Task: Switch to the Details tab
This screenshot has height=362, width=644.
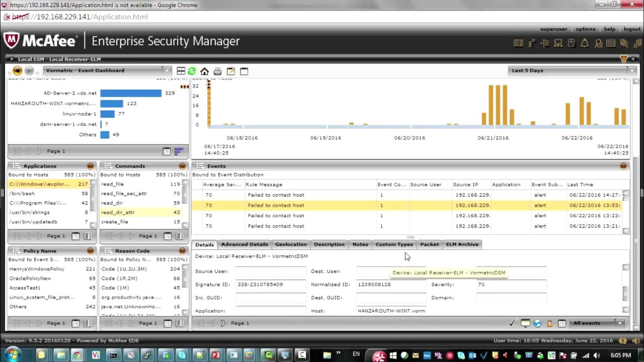Action: [x=204, y=245]
